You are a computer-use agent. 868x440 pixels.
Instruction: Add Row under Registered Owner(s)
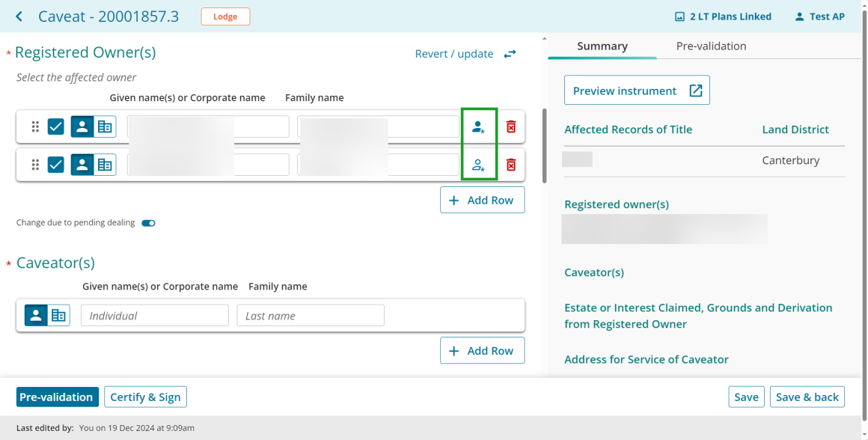(482, 200)
